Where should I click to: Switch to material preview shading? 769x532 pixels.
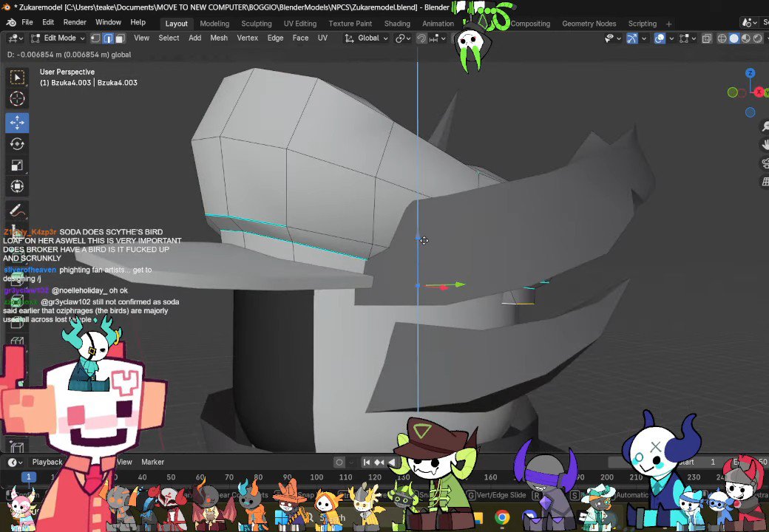[745, 38]
